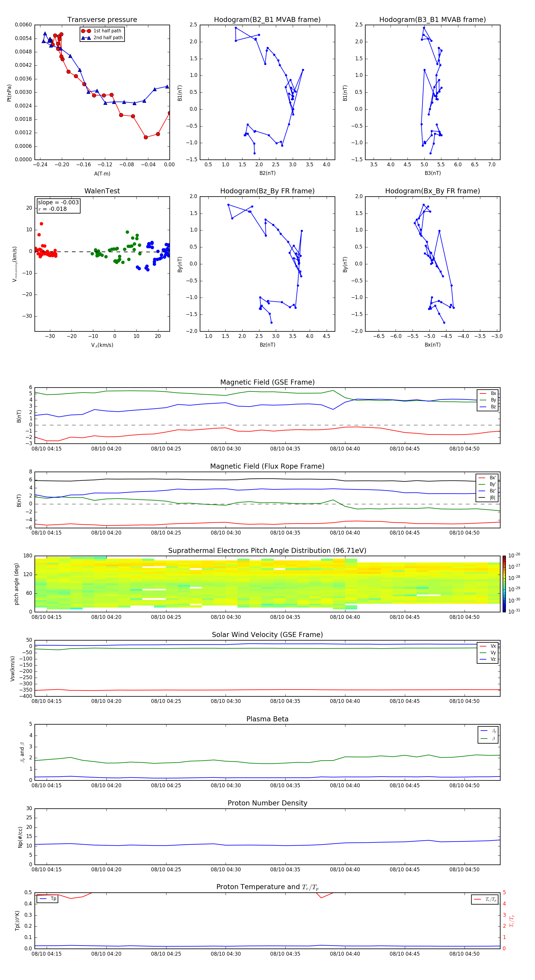Screen dimensions: 535x980
Task: Click the 'Magnetic Field (Flux Rope Frame)' title
Action: [x=267, y=467]
